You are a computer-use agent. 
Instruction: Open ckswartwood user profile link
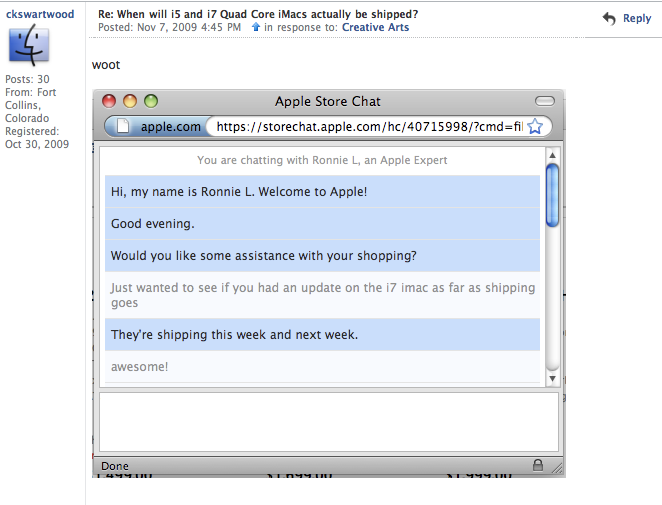[x=40, y=14]
